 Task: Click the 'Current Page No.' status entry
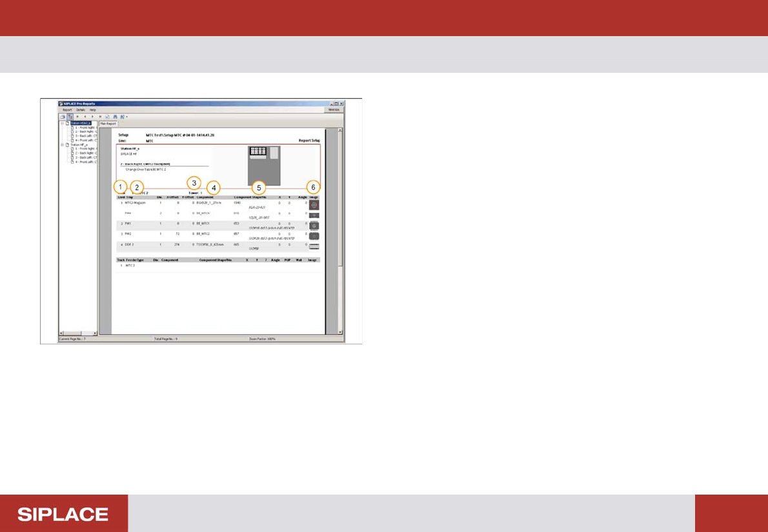[73, 339]
